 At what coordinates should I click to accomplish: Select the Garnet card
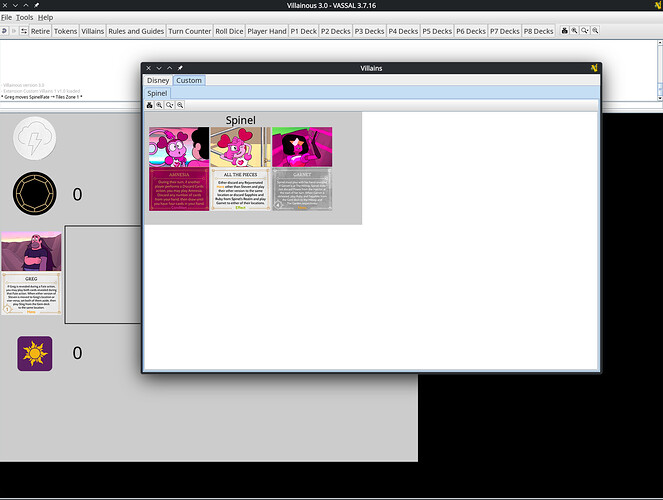coord(302,169)
